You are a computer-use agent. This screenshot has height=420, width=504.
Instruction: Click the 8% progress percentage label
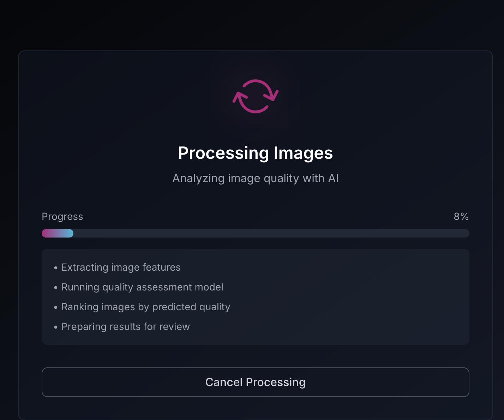461,216
